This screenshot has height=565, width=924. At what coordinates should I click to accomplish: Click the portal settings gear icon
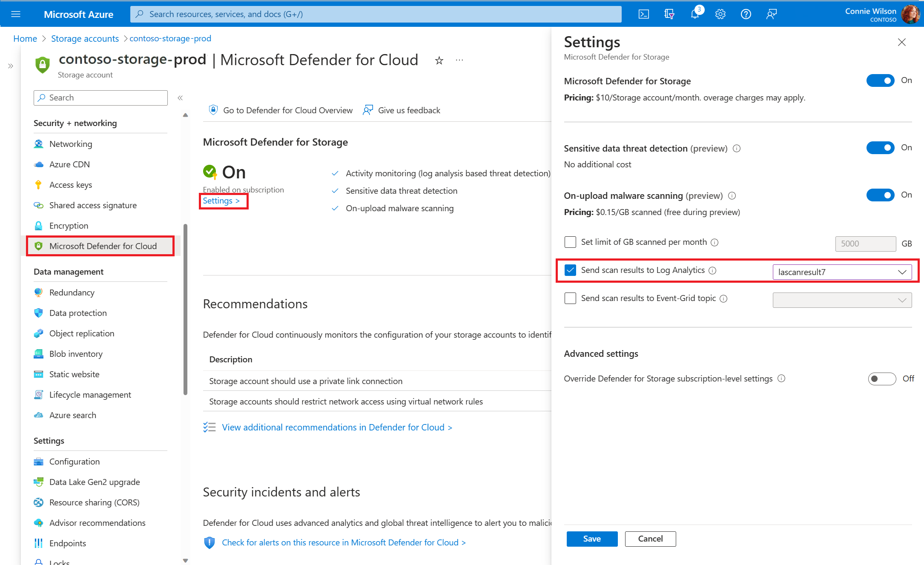pyautogui.click(x=720, y=14)
